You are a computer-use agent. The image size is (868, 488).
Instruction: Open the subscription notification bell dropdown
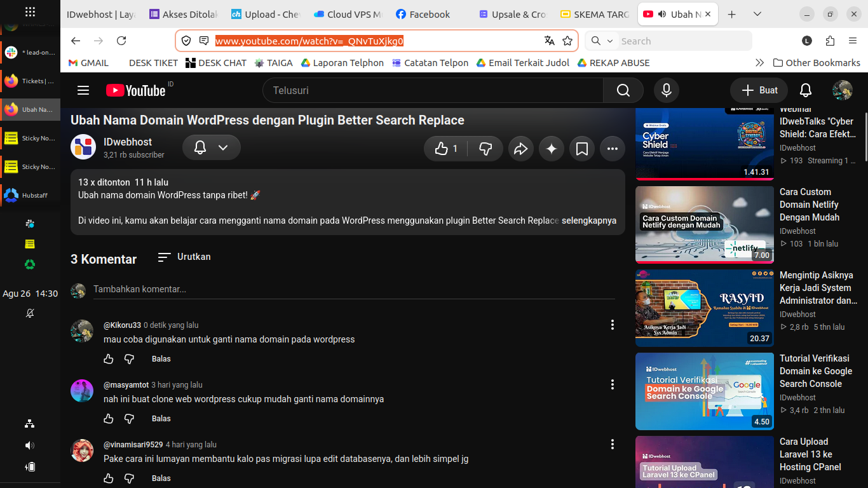[212, 147]
